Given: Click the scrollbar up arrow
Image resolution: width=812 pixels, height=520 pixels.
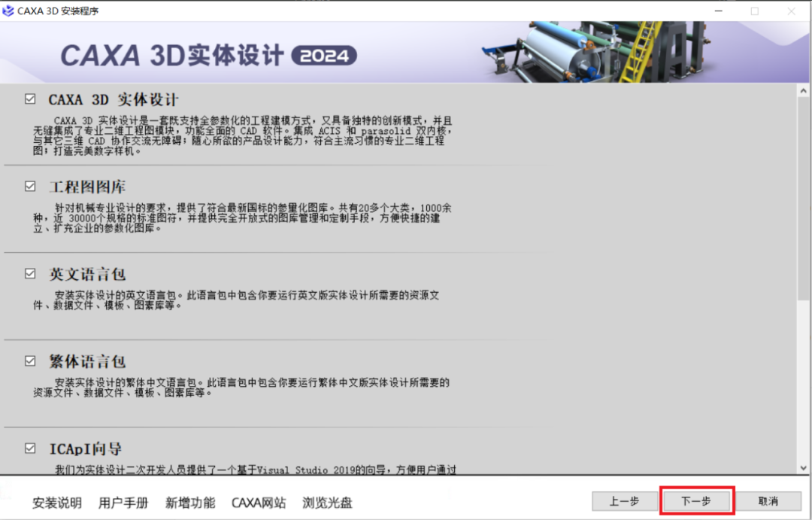Looking at the screenshot, I should pos(803,91).
